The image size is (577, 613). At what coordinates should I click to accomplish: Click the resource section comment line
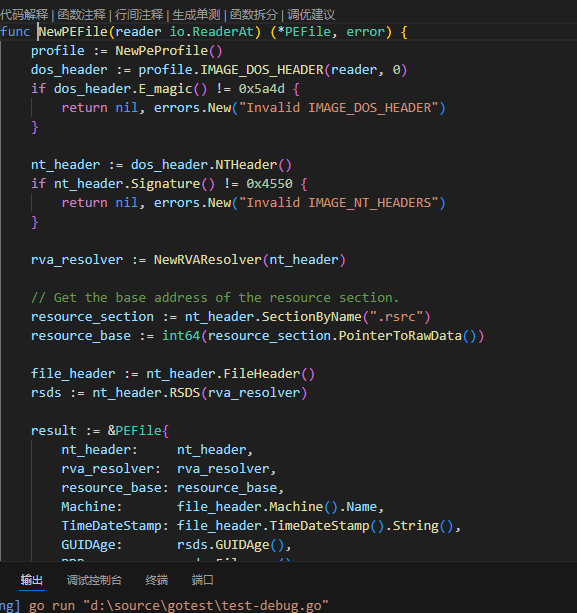tap(215, 298)
